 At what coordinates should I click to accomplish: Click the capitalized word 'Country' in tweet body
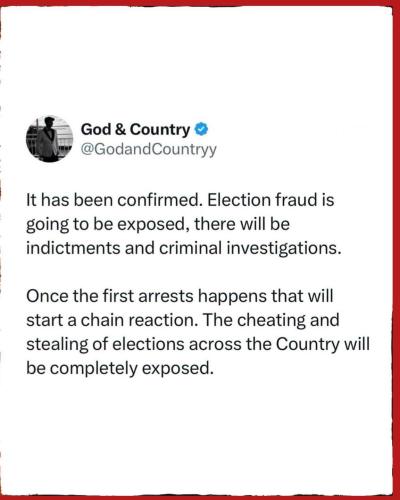tap(307, 345)
